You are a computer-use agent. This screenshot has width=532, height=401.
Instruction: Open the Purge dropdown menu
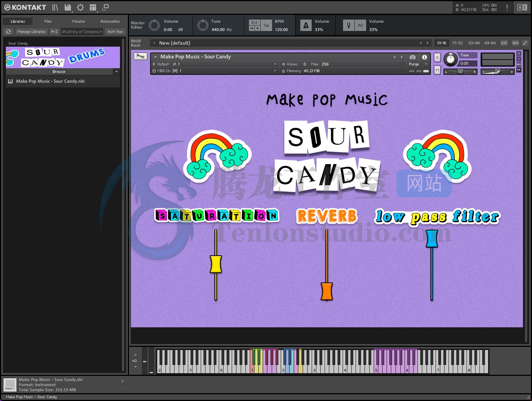click(418, 64)
